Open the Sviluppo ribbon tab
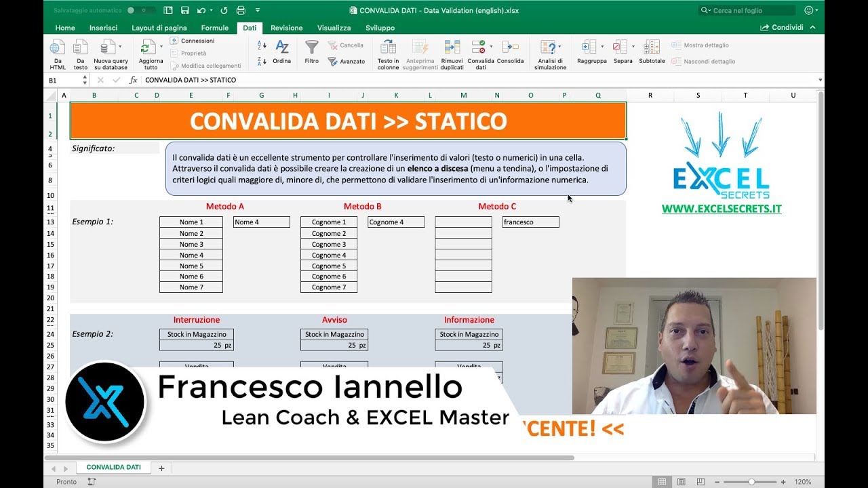Image resolution: width=868 pixels, height=488 pixels. [380, 28]
